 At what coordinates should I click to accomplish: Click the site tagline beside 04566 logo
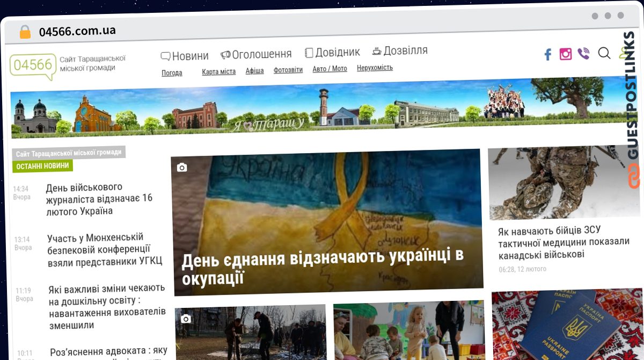93,62
